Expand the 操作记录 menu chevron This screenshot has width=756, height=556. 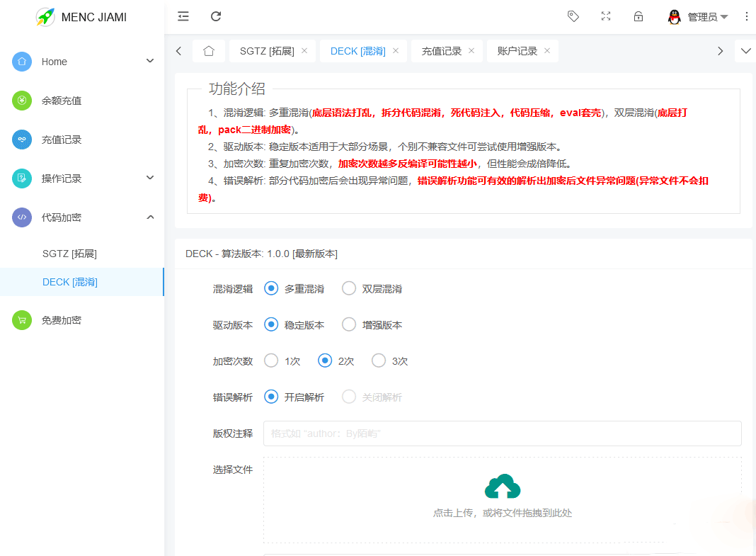[150, 178]
